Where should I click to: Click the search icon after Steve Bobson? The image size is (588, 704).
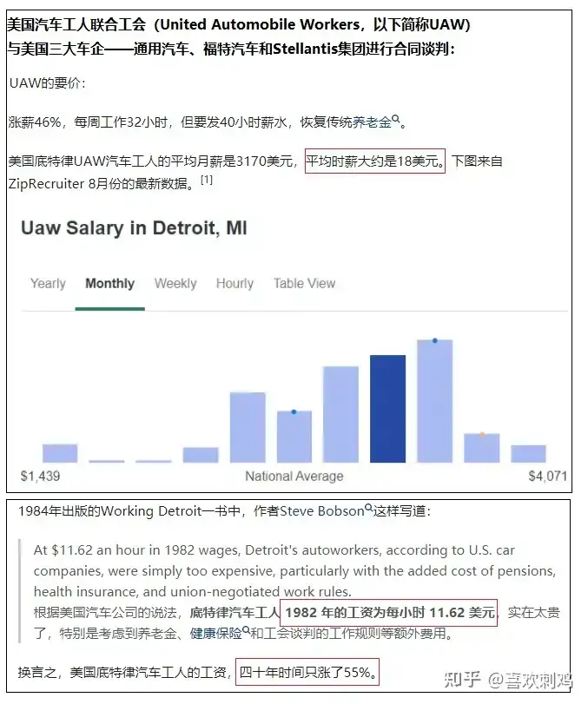click(x=368, y=508)
